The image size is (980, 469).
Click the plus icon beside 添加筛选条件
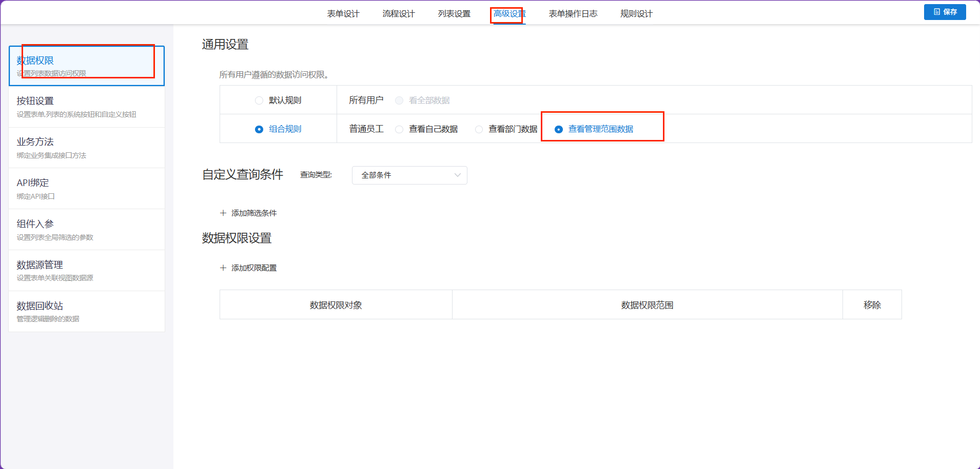pos(223,213)
